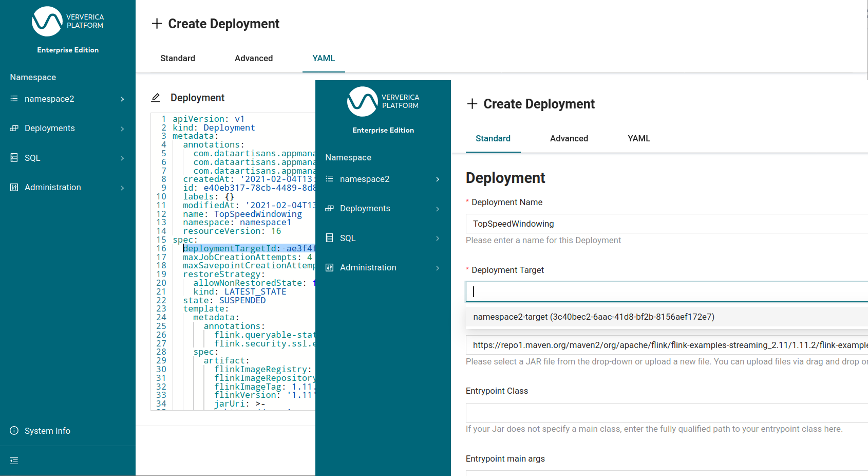Click 'namespace: namespace1' YAML line
This screenshot has width=868, height=476.
(237, 222)
